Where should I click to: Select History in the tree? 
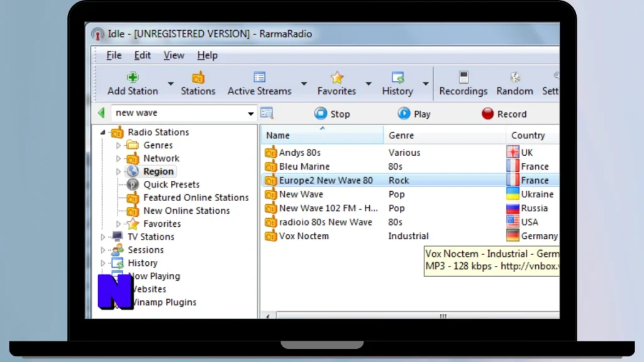click(x=143, y=263)
